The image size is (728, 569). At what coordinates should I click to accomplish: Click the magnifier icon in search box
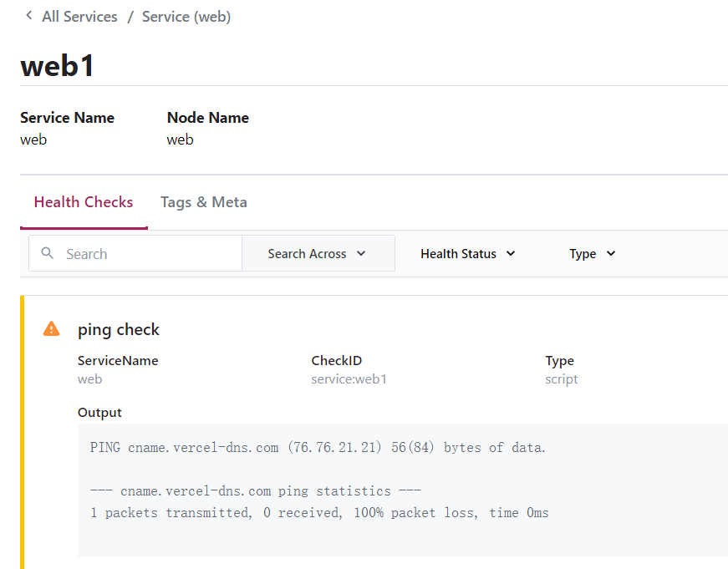click(x=48, y=253)
